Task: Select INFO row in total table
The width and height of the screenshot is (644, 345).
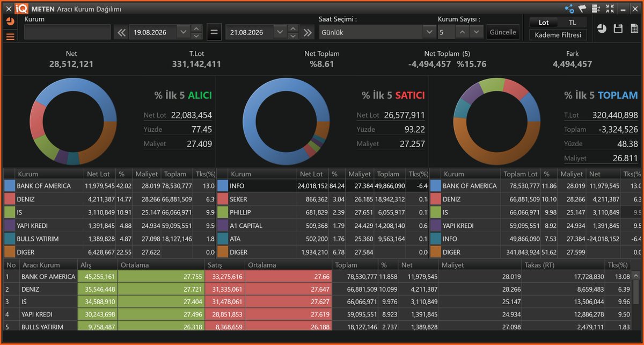Action: [x=536, y=238]
